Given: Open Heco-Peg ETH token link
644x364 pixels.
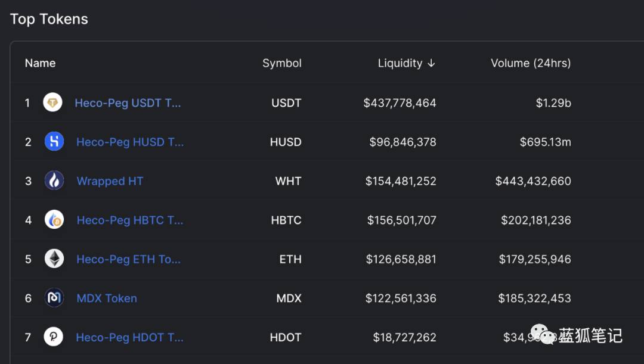Looking at the screenshot, I should tap(128, 259).
